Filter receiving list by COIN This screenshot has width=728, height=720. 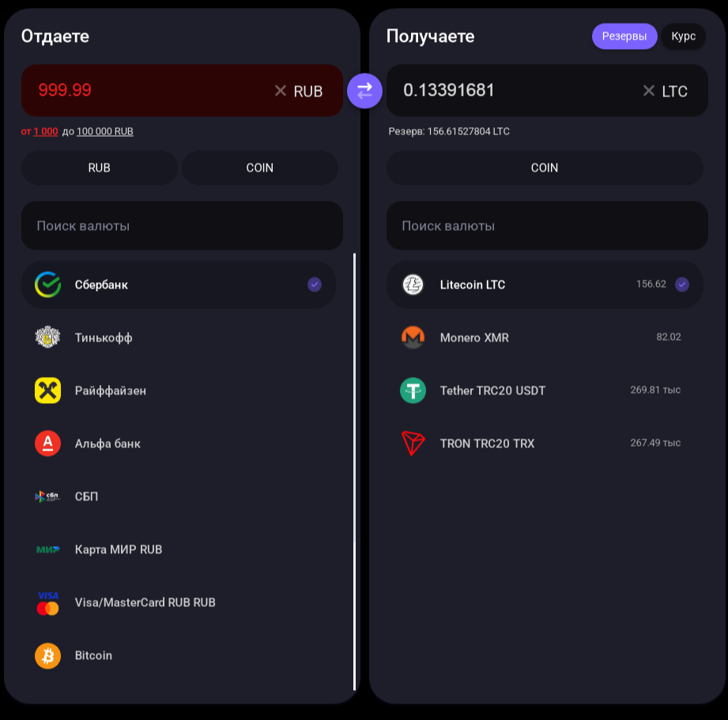point(545,168)
